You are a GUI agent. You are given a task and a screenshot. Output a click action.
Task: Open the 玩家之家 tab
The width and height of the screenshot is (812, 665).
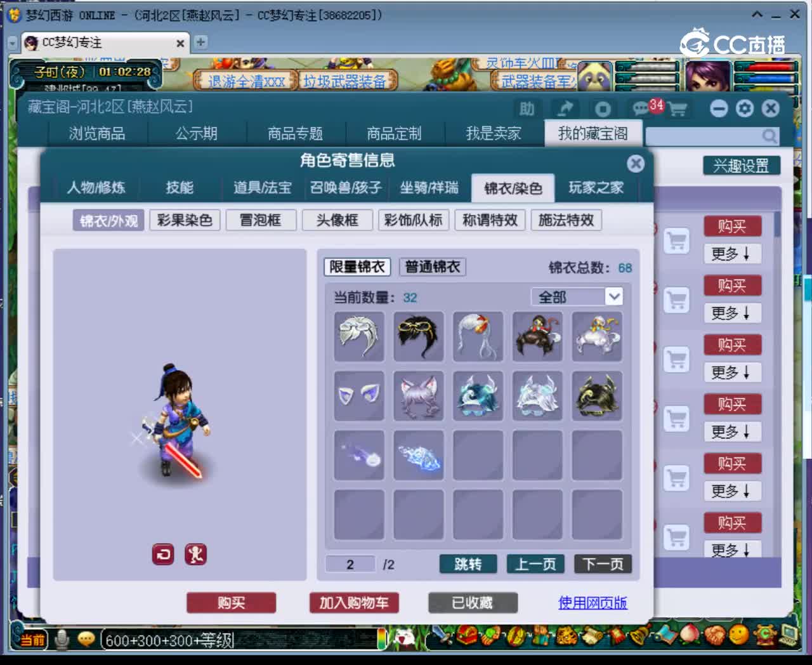click(596, 188)
